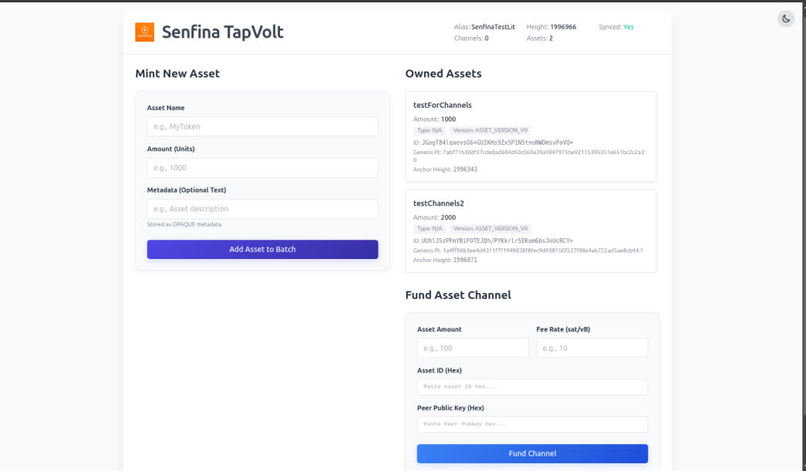Click the Type badge in the testForChannels card
806x471 pixels.
point(429,130)
